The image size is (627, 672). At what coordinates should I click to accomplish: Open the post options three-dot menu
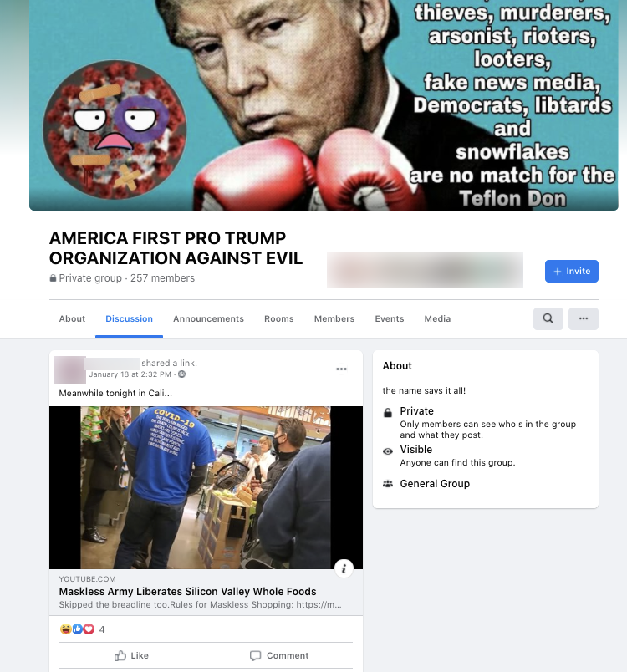[x=341, y=369]
